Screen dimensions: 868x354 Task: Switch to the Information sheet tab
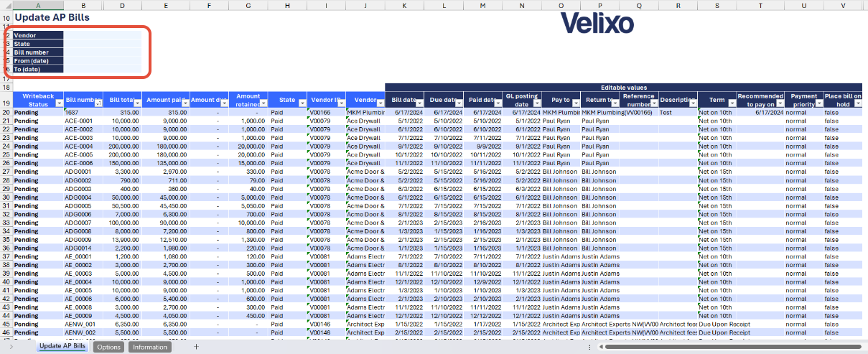150,347
